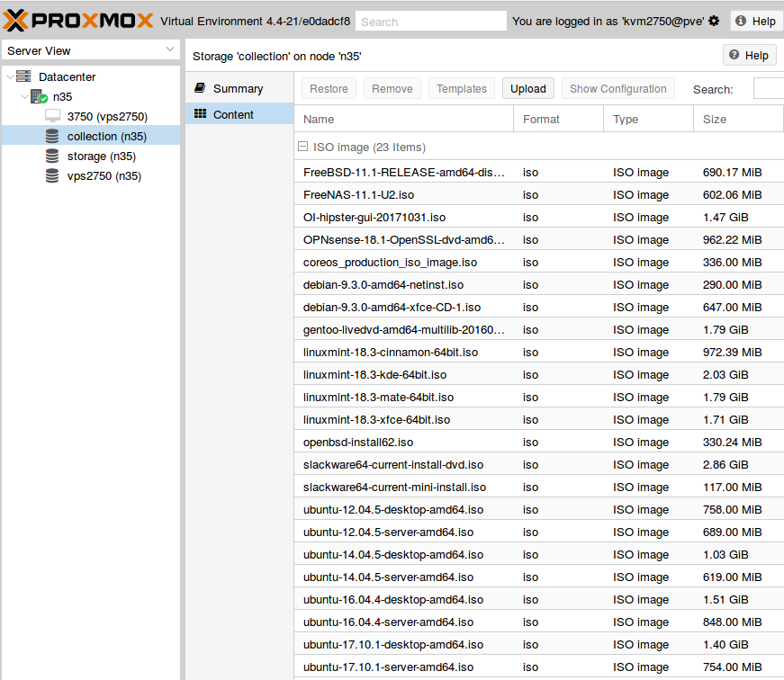Click the user settings gear icon
This screenshot has width=784, height=680.
pyautogui.click(x=714, y=21)
